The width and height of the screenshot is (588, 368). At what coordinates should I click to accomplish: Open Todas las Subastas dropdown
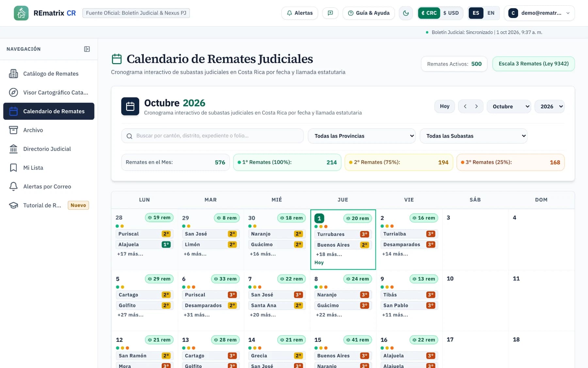click(473, 136)
